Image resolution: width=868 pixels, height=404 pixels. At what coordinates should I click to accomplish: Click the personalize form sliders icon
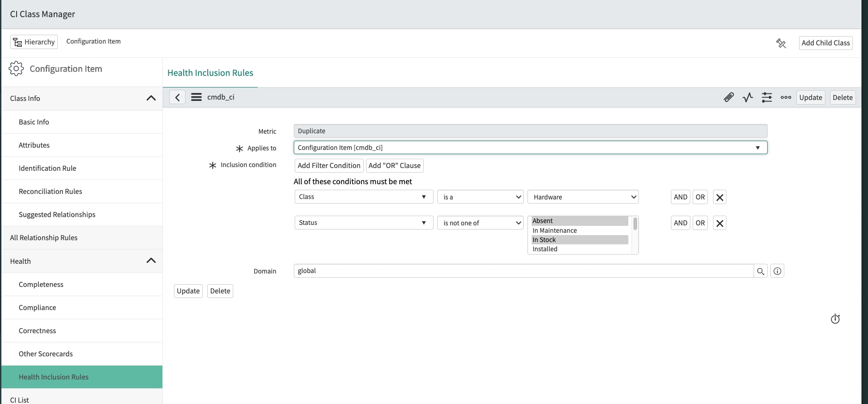(x=767, y=97)
